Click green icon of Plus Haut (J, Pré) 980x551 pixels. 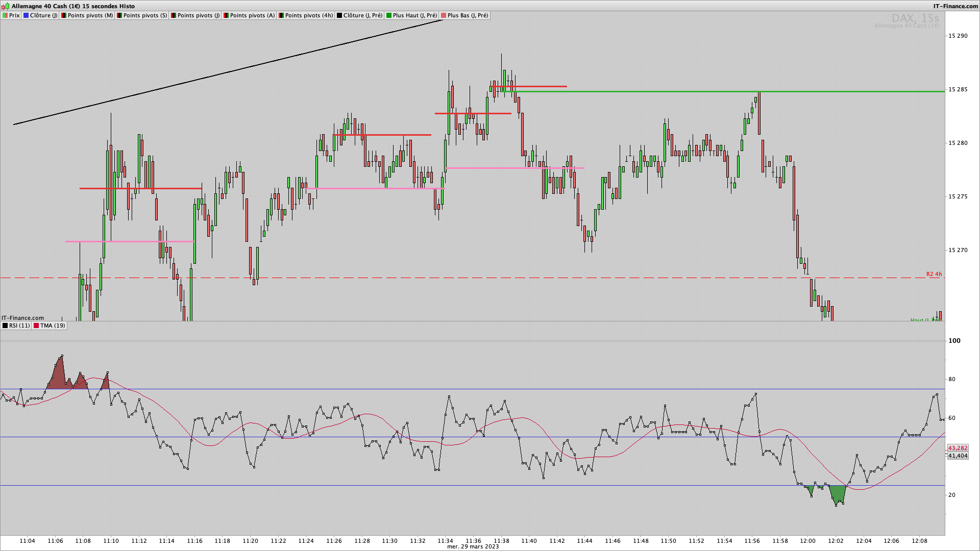tap(389, 15)
